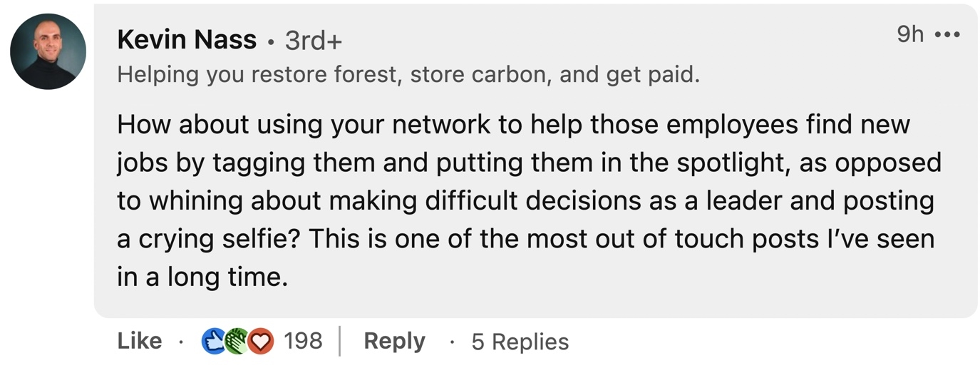Expand the 5 Replies thread

[x=520, y=342]
